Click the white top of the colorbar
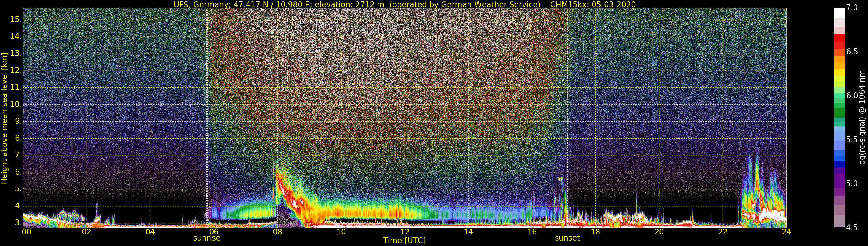Screen dimensions: 868x246 point(839,13)
